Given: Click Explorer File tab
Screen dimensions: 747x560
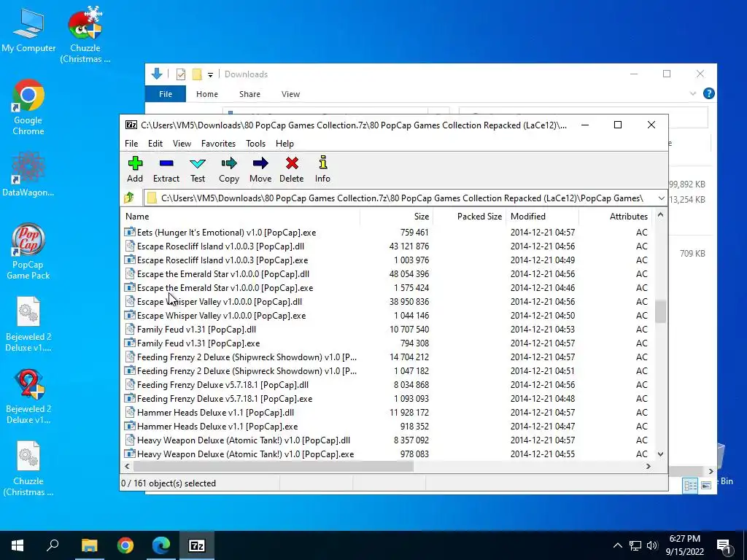Looking at the screenshot, I should click(166, 94).
